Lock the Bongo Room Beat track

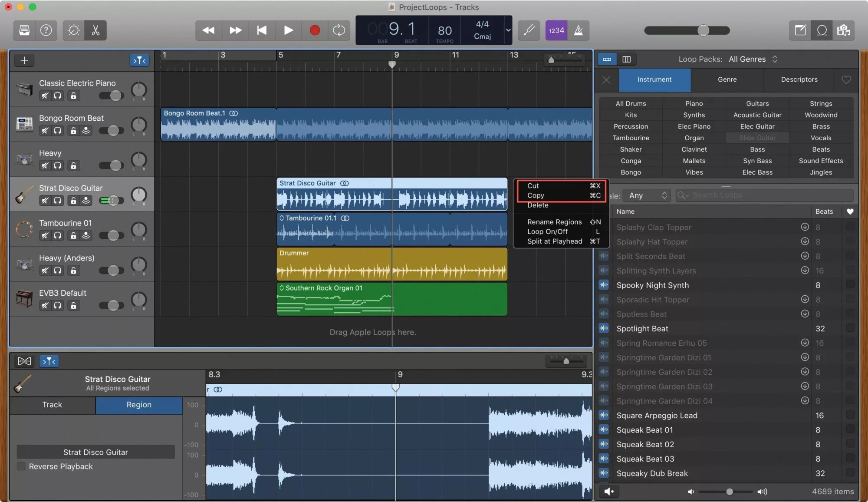click(x=73, y=130)
